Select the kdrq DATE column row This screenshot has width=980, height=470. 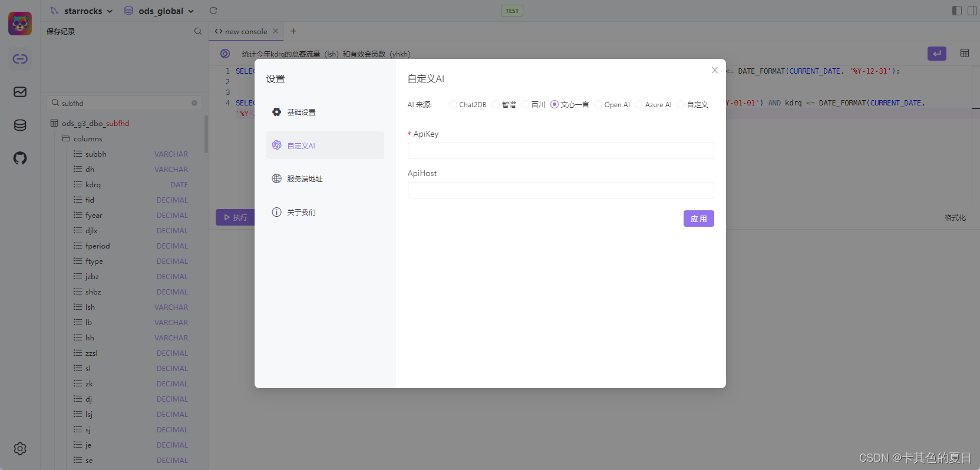pos(130,184)
